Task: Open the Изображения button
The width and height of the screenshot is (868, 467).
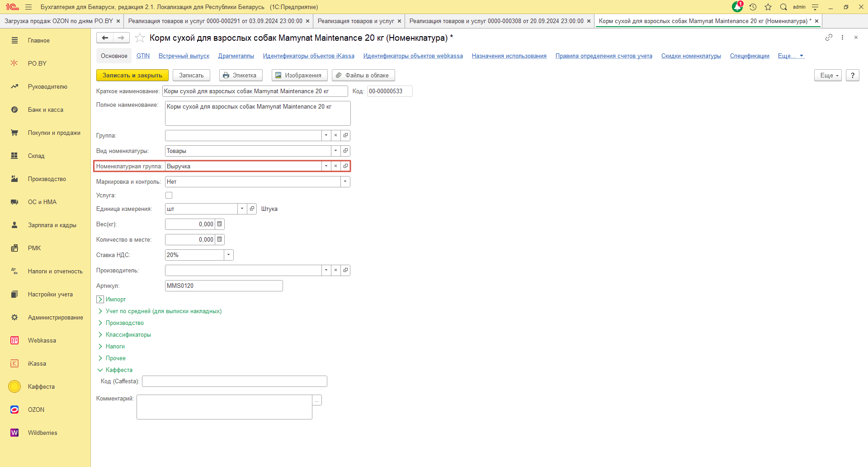Action: [x=299, y=75]
